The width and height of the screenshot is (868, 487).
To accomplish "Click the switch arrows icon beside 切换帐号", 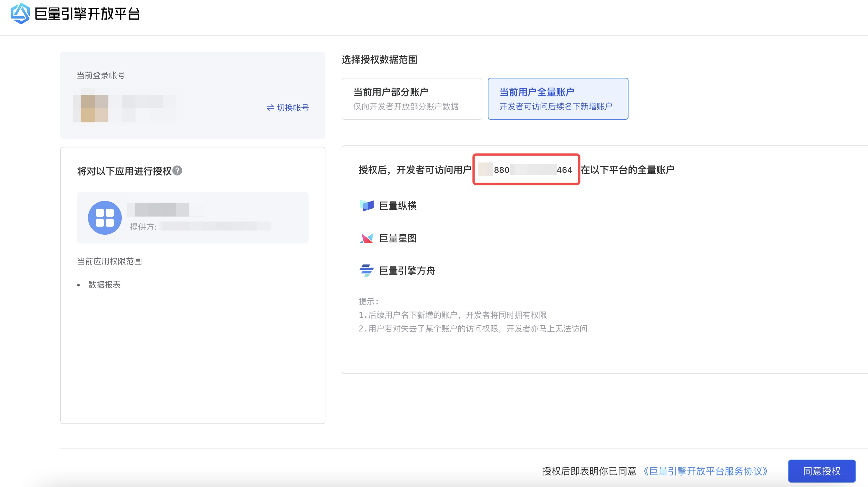I will tap(270, 108).
